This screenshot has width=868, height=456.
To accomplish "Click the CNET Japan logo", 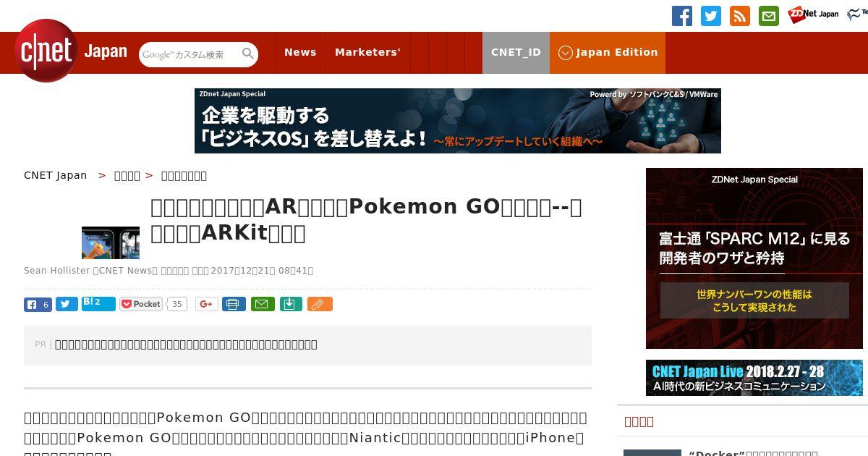I will point(71,51).
